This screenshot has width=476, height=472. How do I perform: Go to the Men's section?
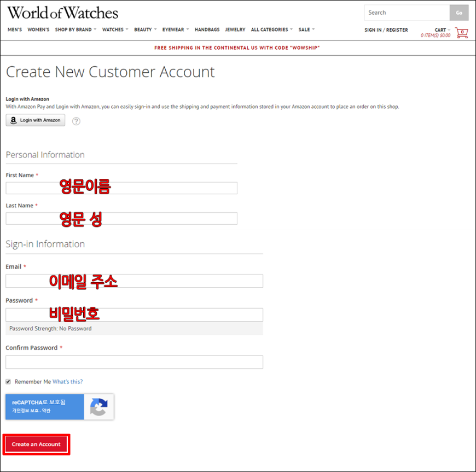click(x=15, y=30)
